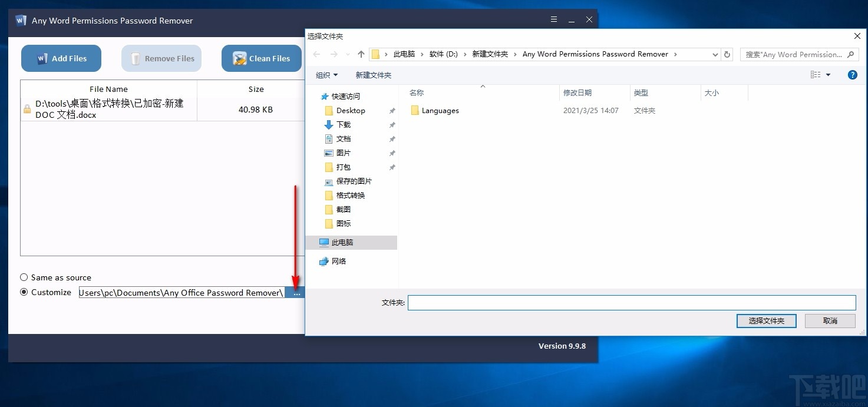Confirm with the 选择文件夹 button

coord(765,320)
